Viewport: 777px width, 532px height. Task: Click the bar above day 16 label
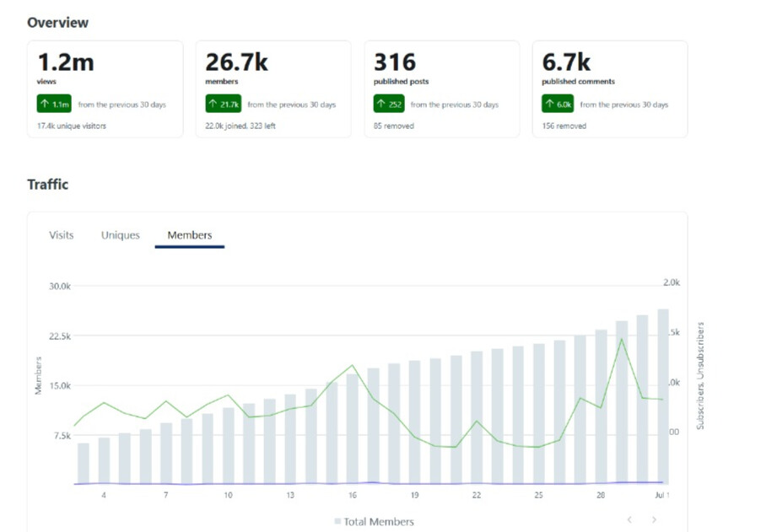pyautogui.click(x=353, y=428)
